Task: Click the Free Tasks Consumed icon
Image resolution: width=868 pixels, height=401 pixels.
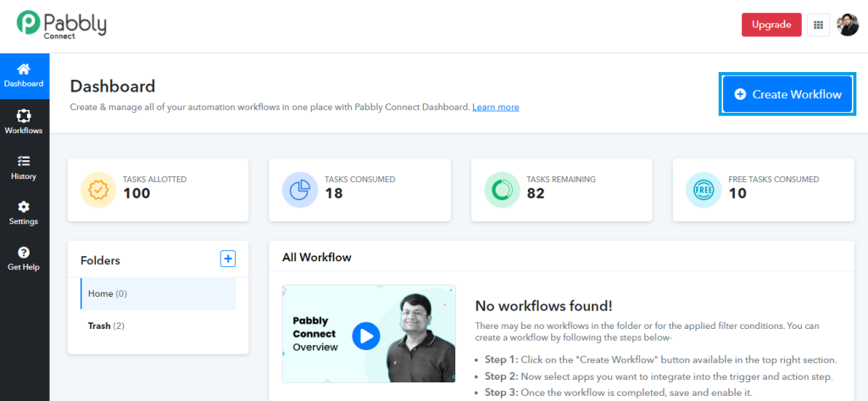Action: point(704,190)
